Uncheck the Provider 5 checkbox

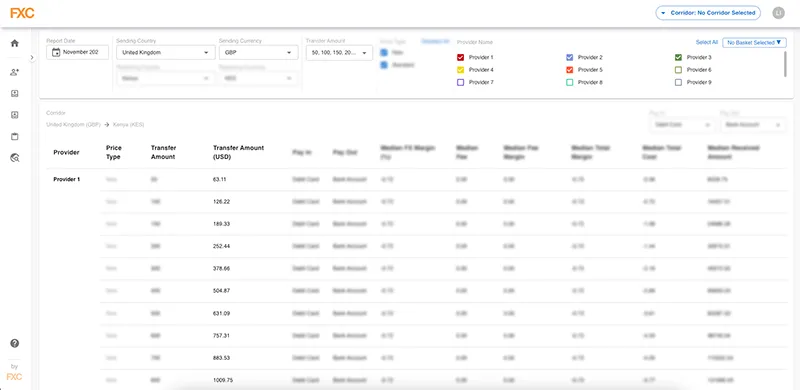569,70
